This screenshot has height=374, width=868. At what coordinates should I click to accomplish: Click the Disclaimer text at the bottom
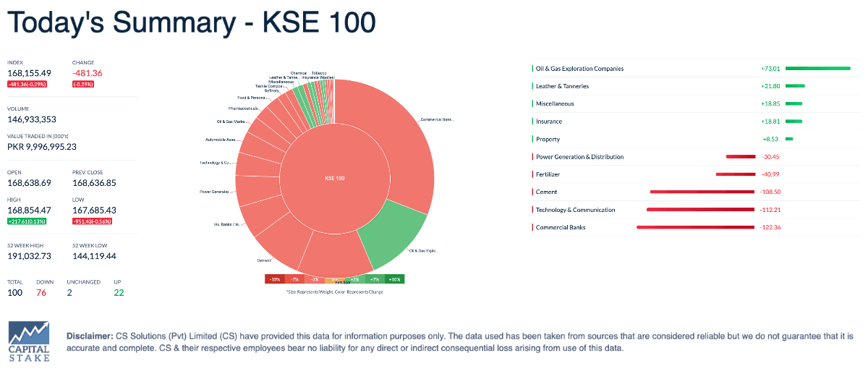[460, 342]
